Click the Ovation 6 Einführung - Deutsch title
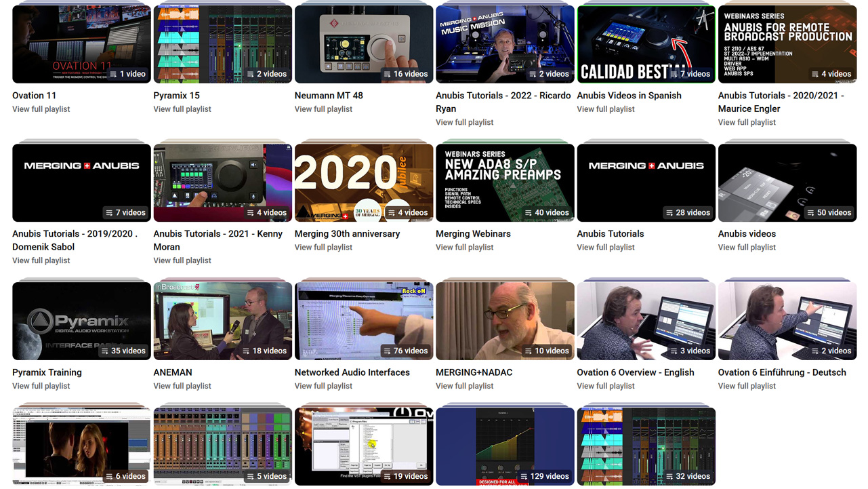Viewport: 868px width, 489px height. [782, 372]
